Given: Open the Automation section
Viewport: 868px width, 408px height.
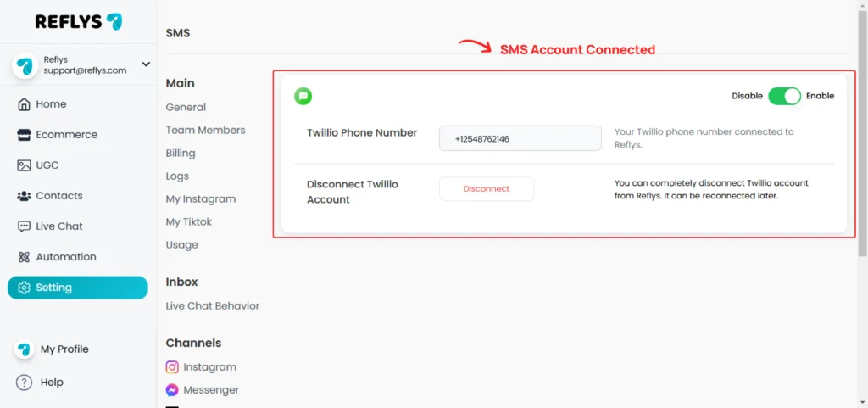Looking at the screenshot, I should [x=77, y=257].
